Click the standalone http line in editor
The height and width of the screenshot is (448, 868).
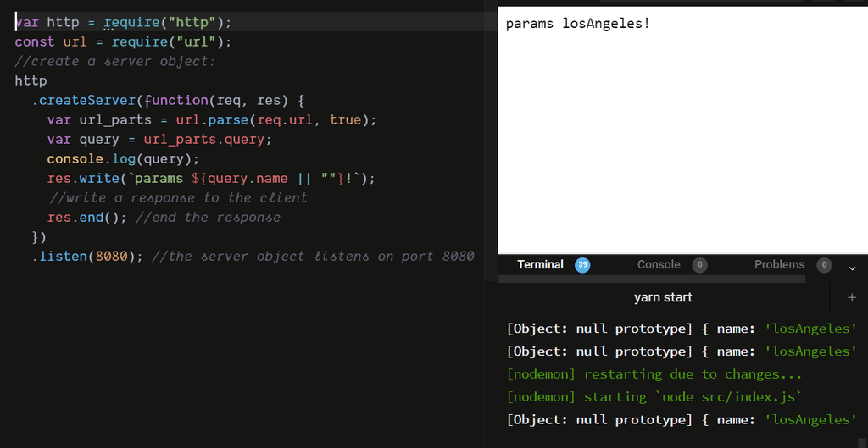[31, 81]
